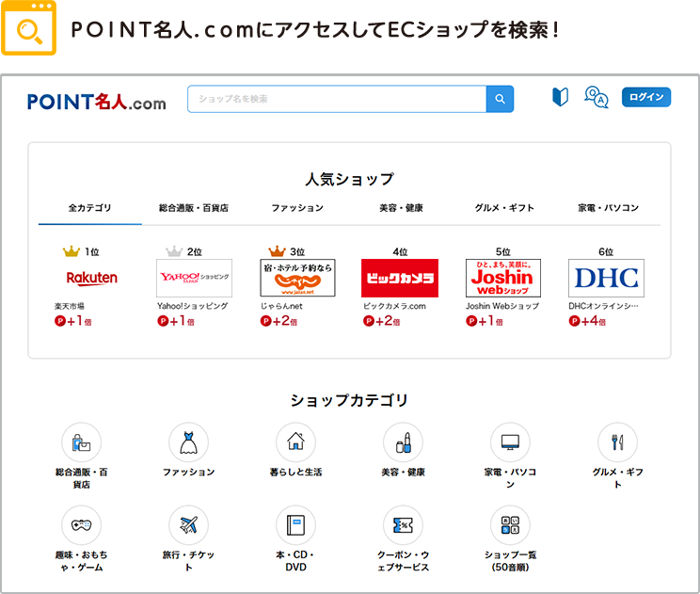Switch to the 美容・健康 tab
This screenshot has height=594, width=700.
point(401,208)
